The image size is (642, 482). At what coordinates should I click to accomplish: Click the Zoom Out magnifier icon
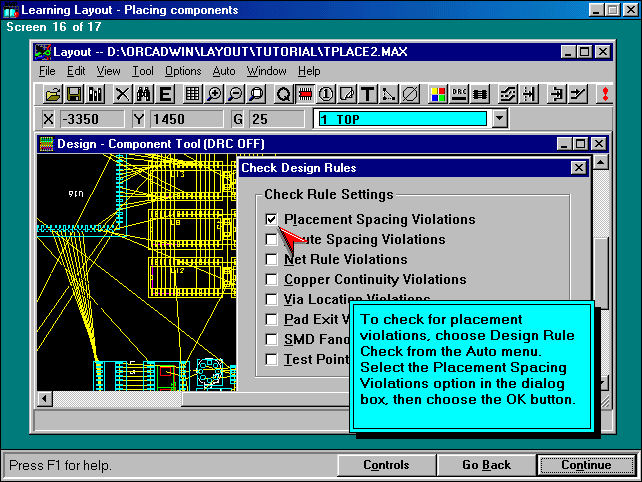click(235, 94)
